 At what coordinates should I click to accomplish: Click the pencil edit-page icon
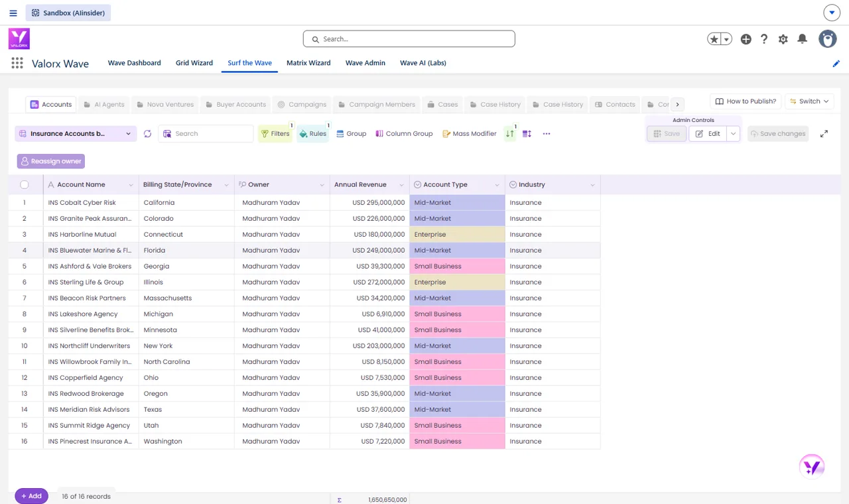pos(836,64)
